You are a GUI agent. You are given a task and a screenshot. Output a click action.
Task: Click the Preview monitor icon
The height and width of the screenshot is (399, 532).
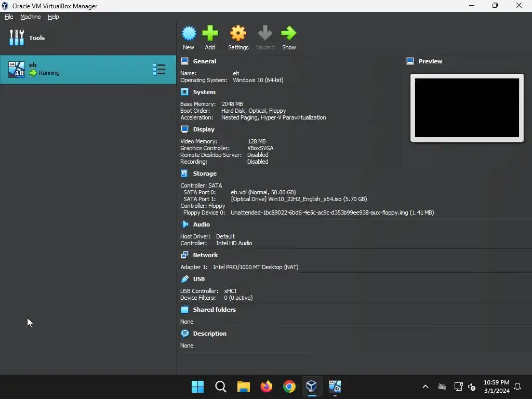(410, 61)
